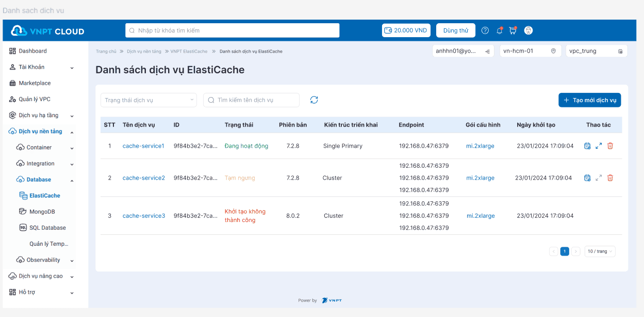Image resolution: width=644 pixels, height=317 pixels.
Task: Open the notifications bell icon
Action: point(499,30)
